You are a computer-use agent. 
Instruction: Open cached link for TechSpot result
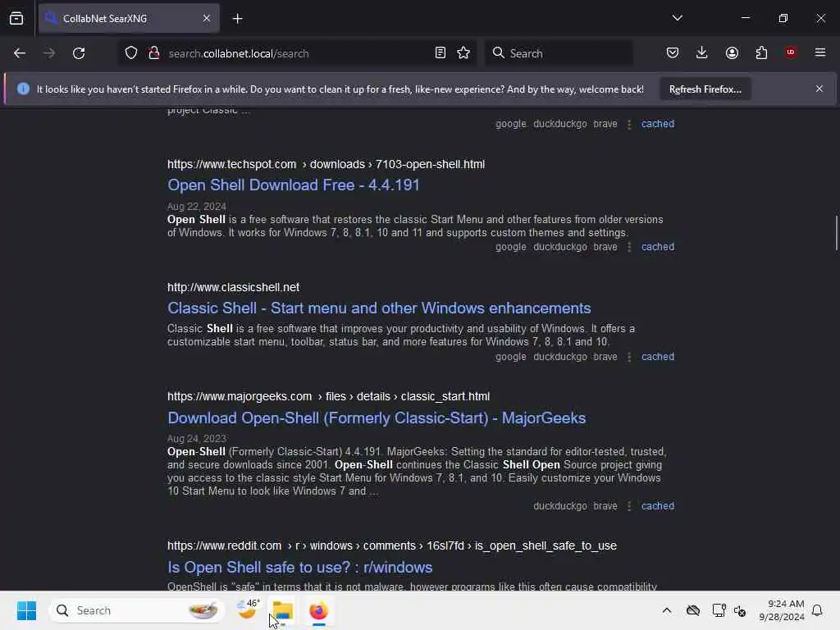(x=658, y=247)
